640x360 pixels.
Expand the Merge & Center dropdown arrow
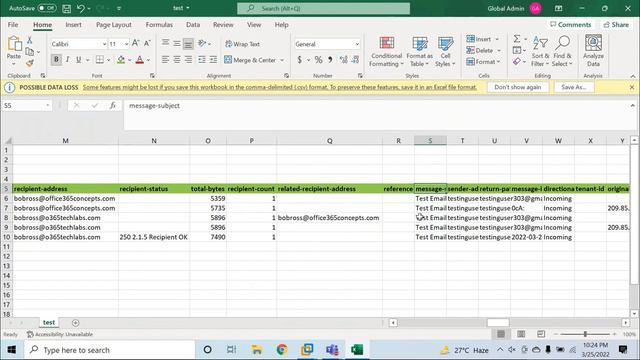pyautogui.click(x=282, y=60)
